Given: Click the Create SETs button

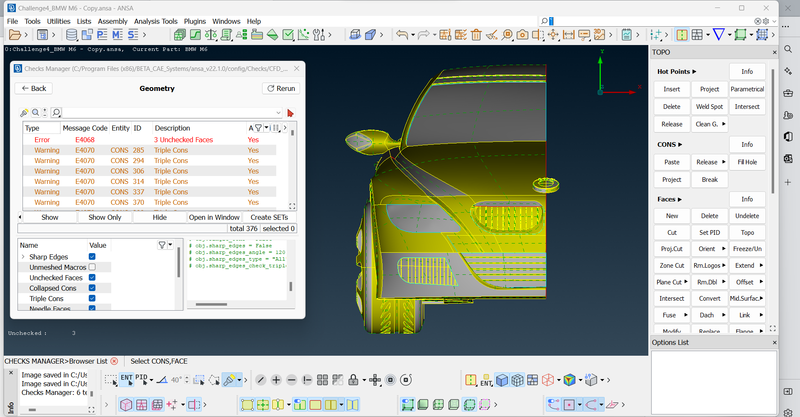Looking at the screenshot, I should [x=269, y=217].
